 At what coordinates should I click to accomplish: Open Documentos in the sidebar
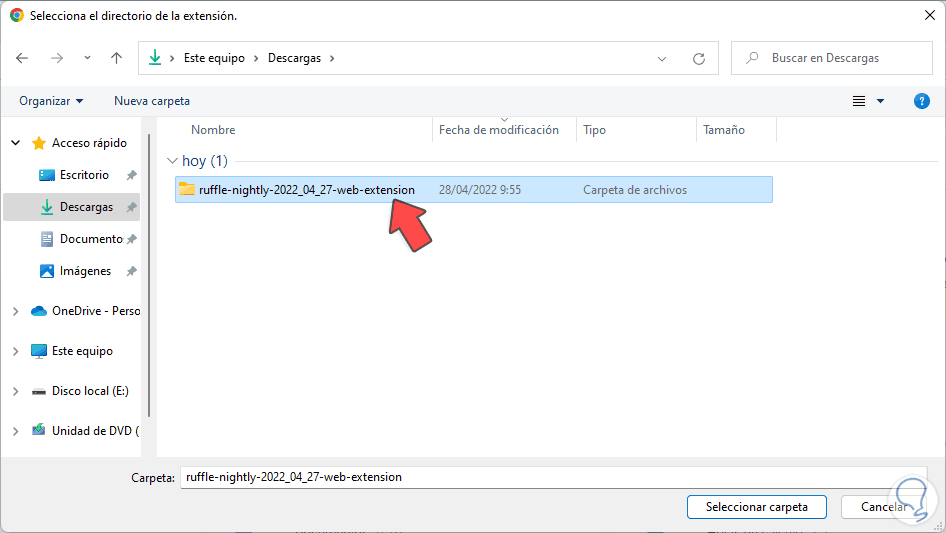(91, 239)
